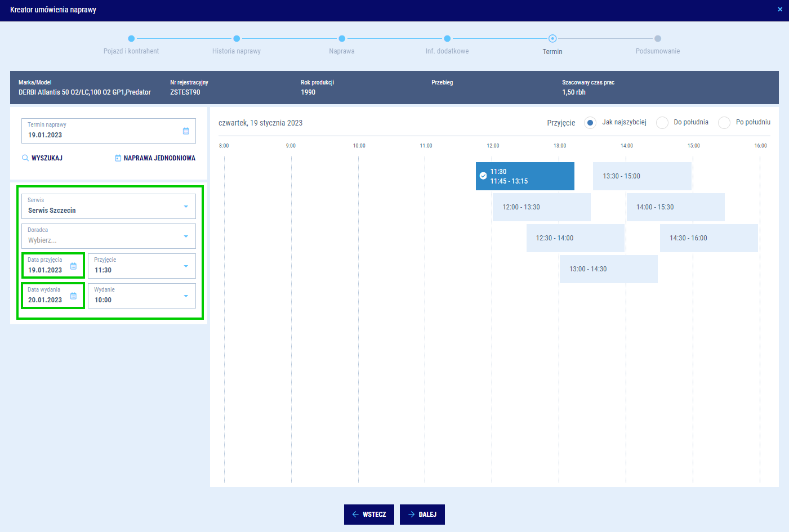Click the WSTECZ button
Viewport: 789px width, 532px height.
coord(369,515)
